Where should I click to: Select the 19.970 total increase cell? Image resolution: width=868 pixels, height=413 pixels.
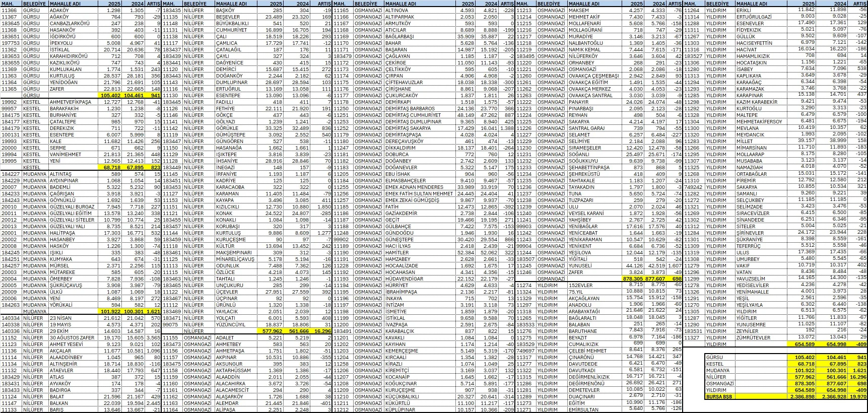(x=858, y=397)
